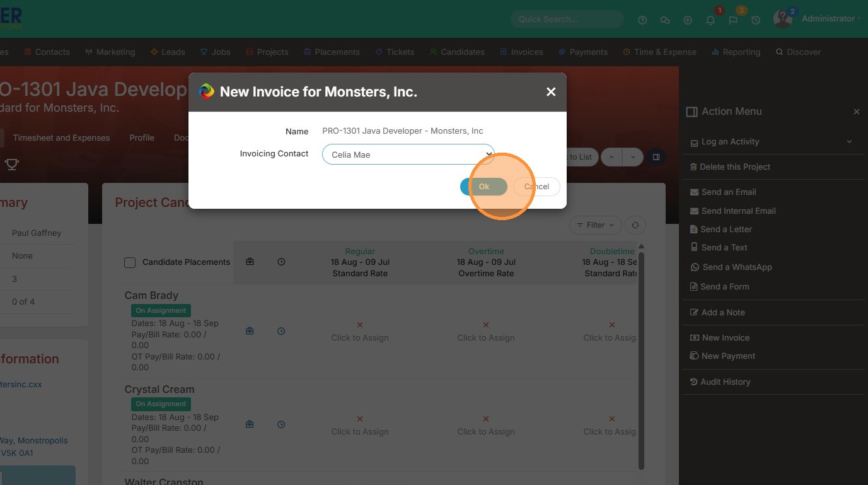Confirm the invoice with Ok button
Image resolution: width=868 pixels, height=485 pixels.
tap(483, 187)
